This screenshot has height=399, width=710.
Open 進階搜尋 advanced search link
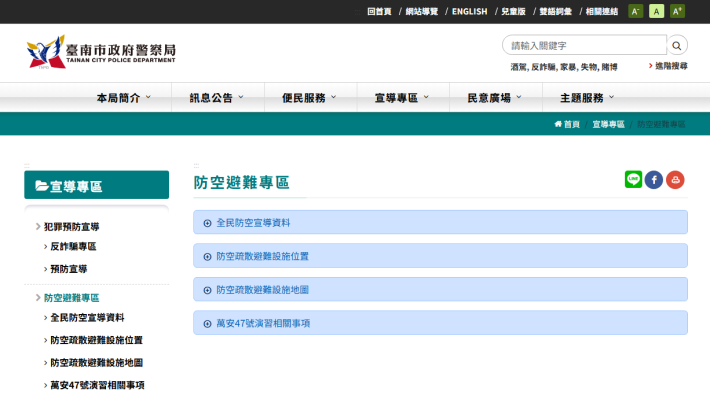(671, 66)
